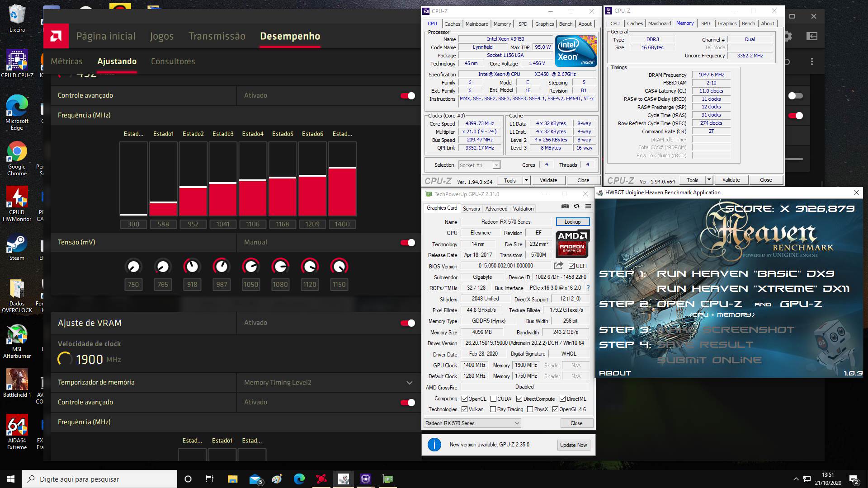868x488 pixels.
Task: Open File Explorer from the taskbar
Action: (x=232, y=479)
